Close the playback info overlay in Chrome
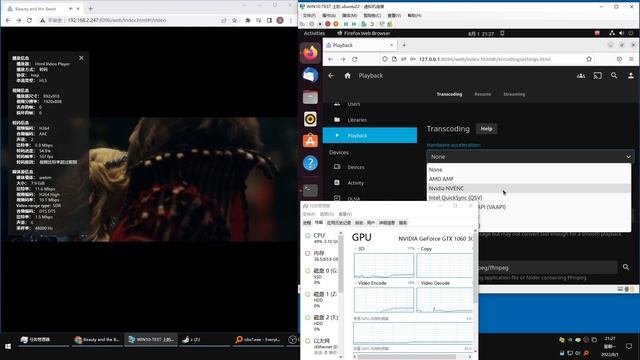Viewport: 640px width, 360px height. pyautogui.click(x=81, y=58)
